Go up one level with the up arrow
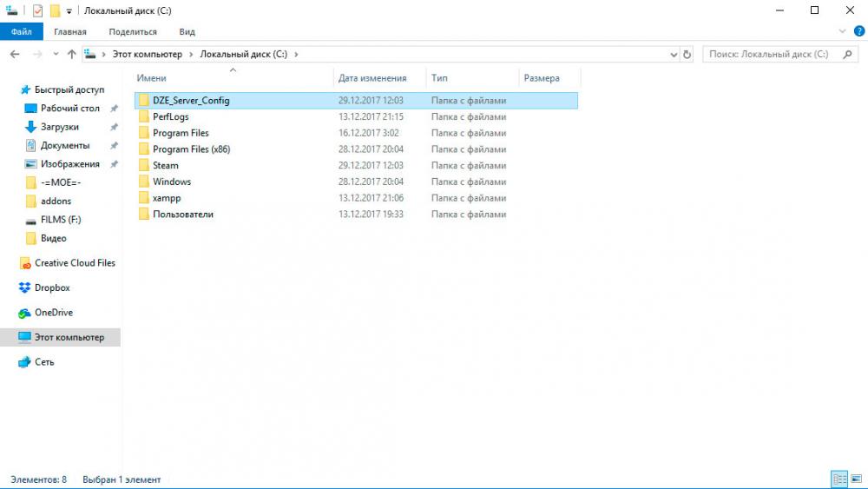 [72, 54]
